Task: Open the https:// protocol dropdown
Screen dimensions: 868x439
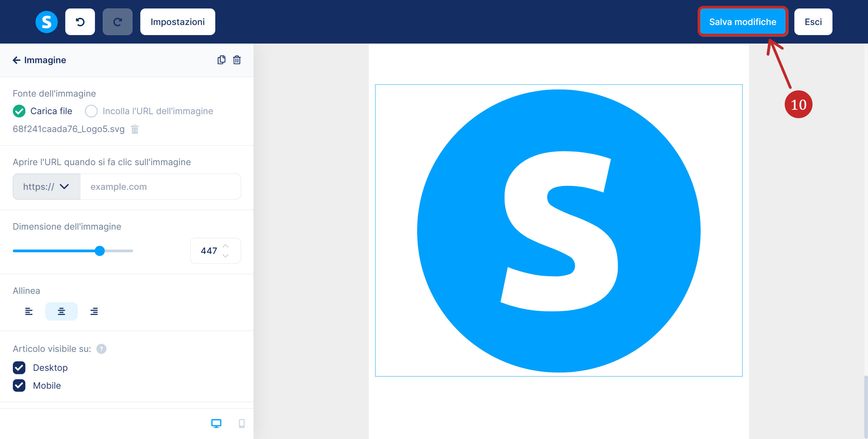Action: click(47, 187)
